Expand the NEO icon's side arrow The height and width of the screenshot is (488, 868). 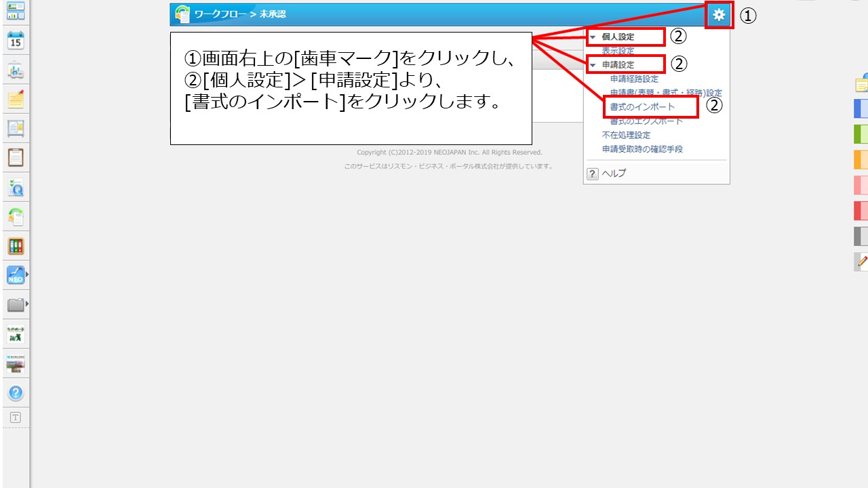(27, 275)
